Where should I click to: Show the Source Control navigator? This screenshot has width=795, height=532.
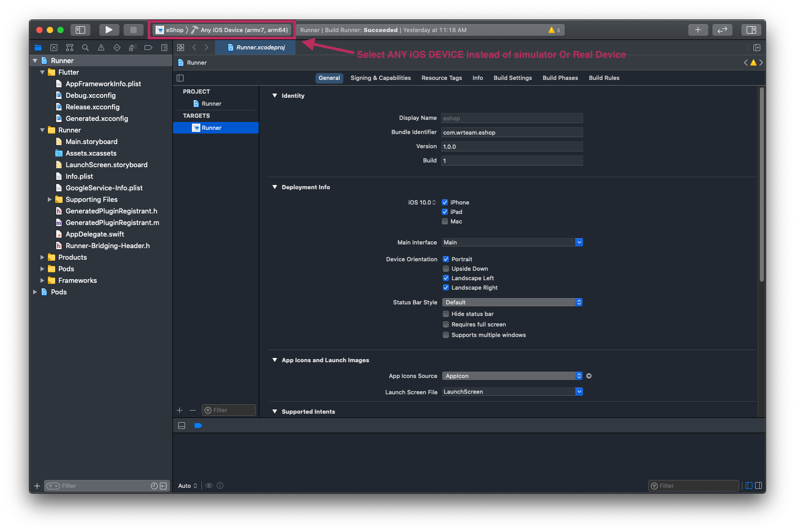pyautogui.click(x=54, y=47)
